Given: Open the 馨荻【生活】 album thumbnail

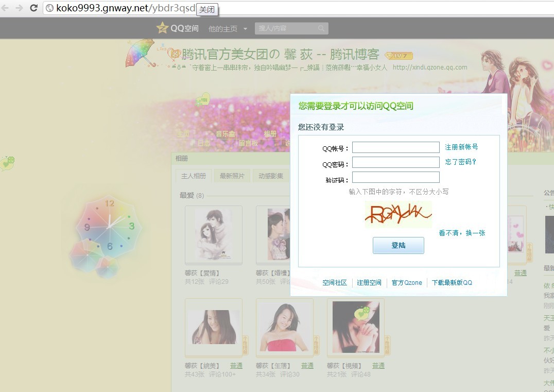Looking at the screenshot, I should click(x=284, y=327).
